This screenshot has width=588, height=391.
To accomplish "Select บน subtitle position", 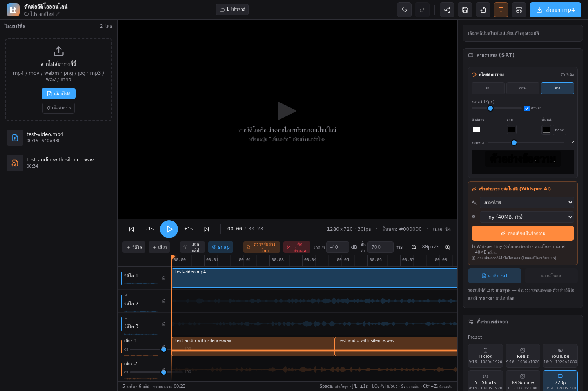I will (x=488, y=88).
